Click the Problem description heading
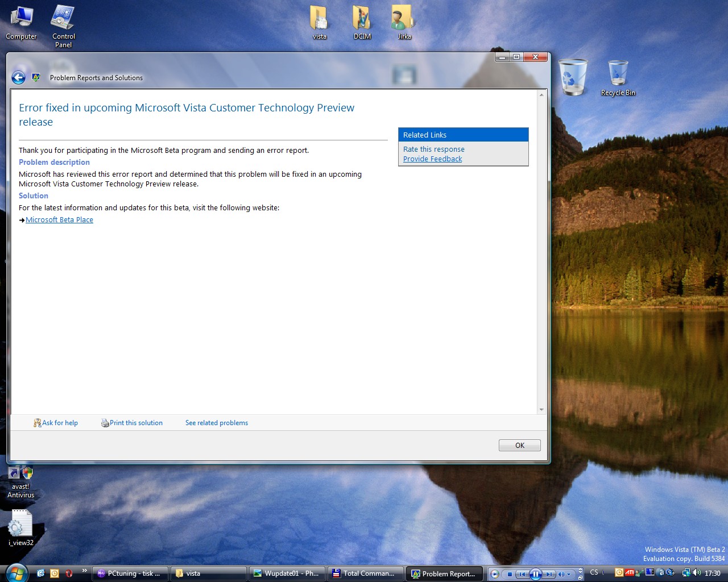 [x=54, y=162]
